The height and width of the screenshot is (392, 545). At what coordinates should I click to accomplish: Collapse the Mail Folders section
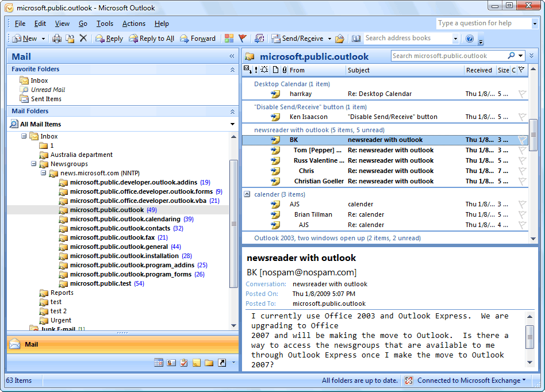(232, 112)
